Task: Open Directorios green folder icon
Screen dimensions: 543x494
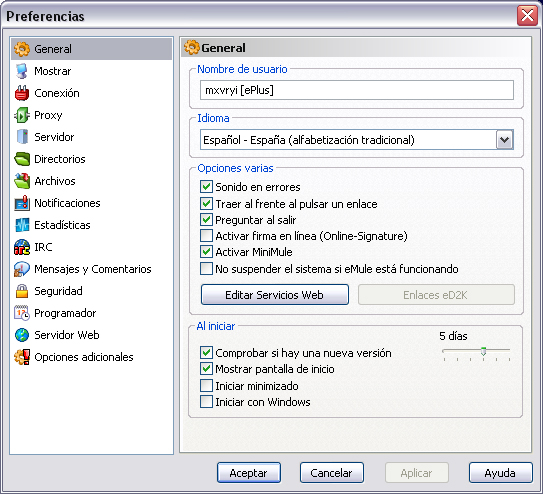Action: coord(22,159)
